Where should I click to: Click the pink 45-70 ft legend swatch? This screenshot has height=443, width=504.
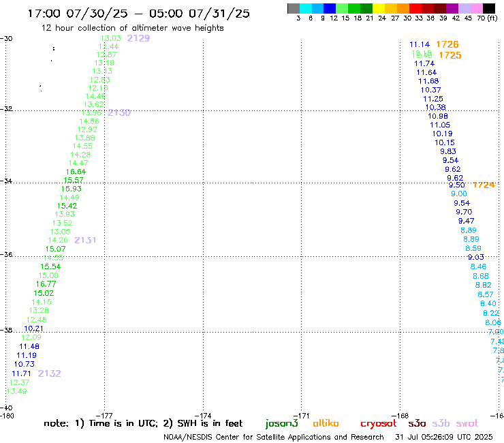(x=477, y=8)
